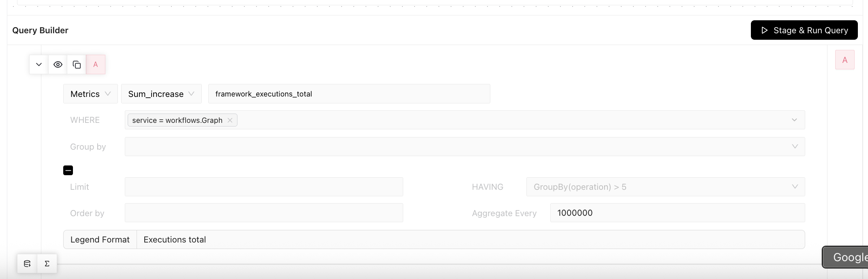Open the Metrics data source dropdown
This screenshot has width=868, height=279.
(90, 94)
